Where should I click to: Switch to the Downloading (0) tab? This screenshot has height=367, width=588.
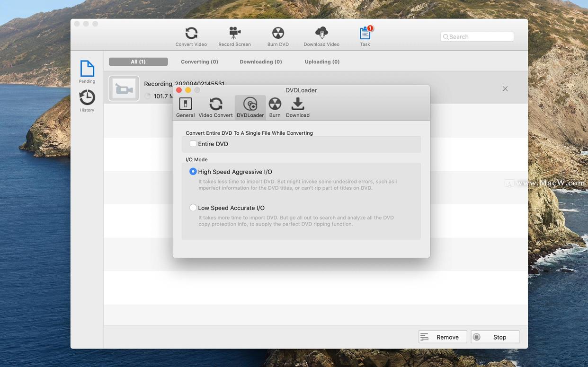pyautogui.click(x=260, y=62)
